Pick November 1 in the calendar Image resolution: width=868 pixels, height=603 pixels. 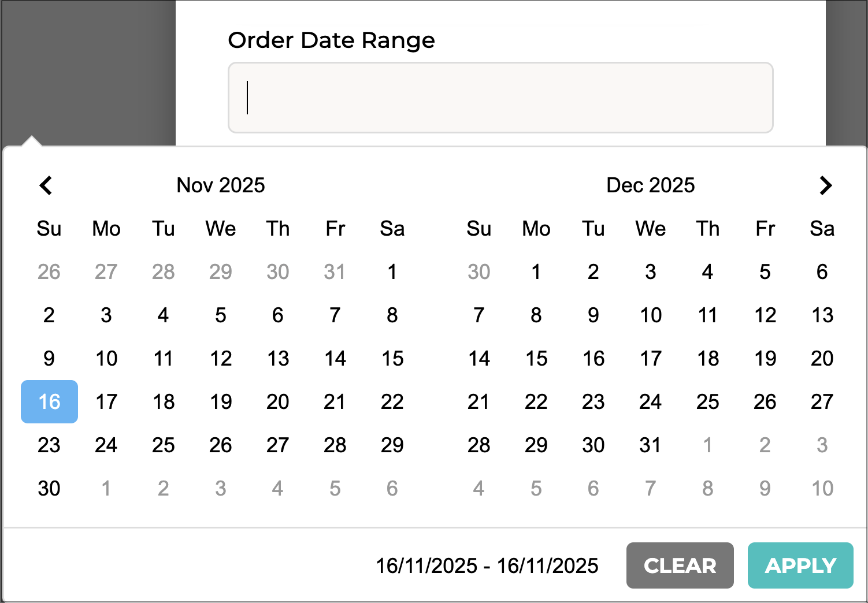(x=392, y=271)
